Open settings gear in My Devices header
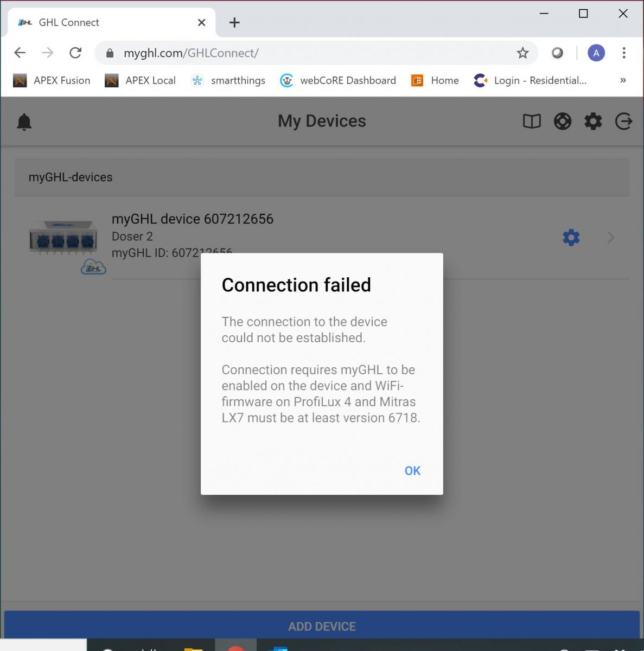This screenshot has width=644, height=651. 593,121
